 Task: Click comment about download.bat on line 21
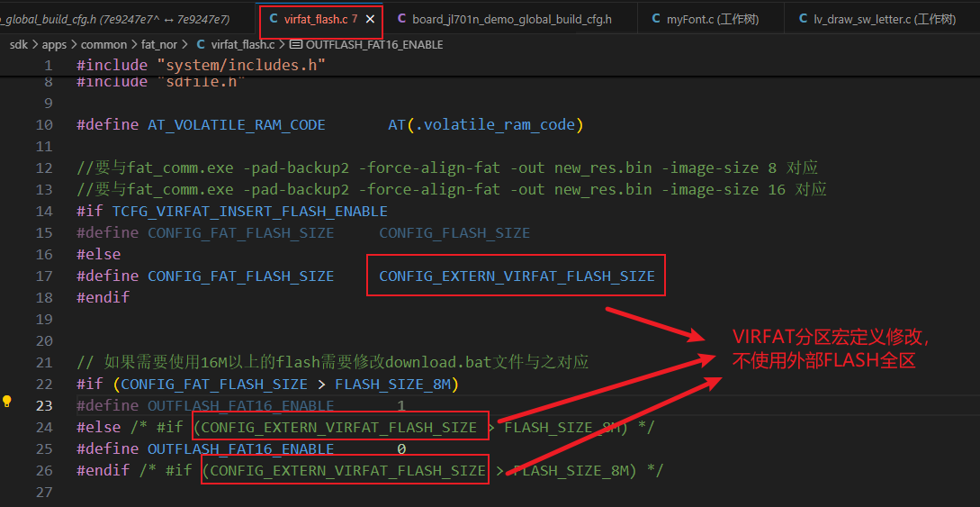tap(332, 363)
